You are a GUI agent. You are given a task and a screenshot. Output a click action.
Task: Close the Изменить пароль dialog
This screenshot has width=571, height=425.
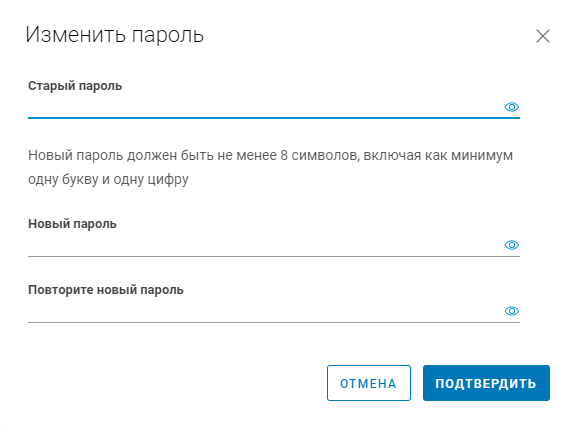coord(543,36)
